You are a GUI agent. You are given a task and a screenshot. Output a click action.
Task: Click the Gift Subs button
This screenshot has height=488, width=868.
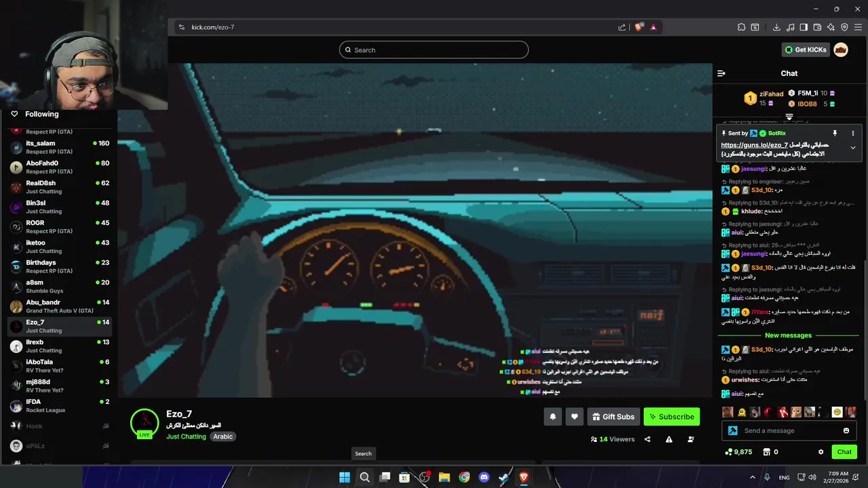(x=613, y=417)
